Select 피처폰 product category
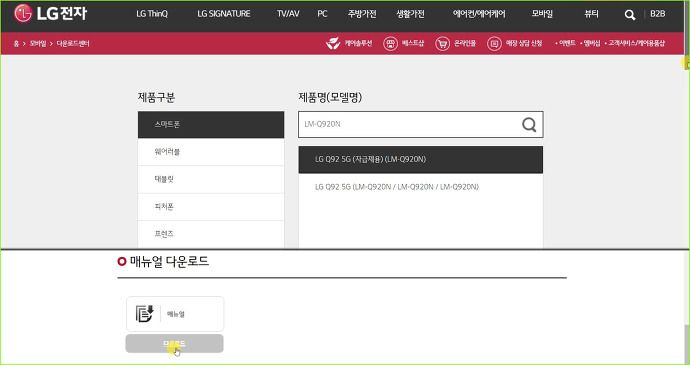 coord(211,206)
